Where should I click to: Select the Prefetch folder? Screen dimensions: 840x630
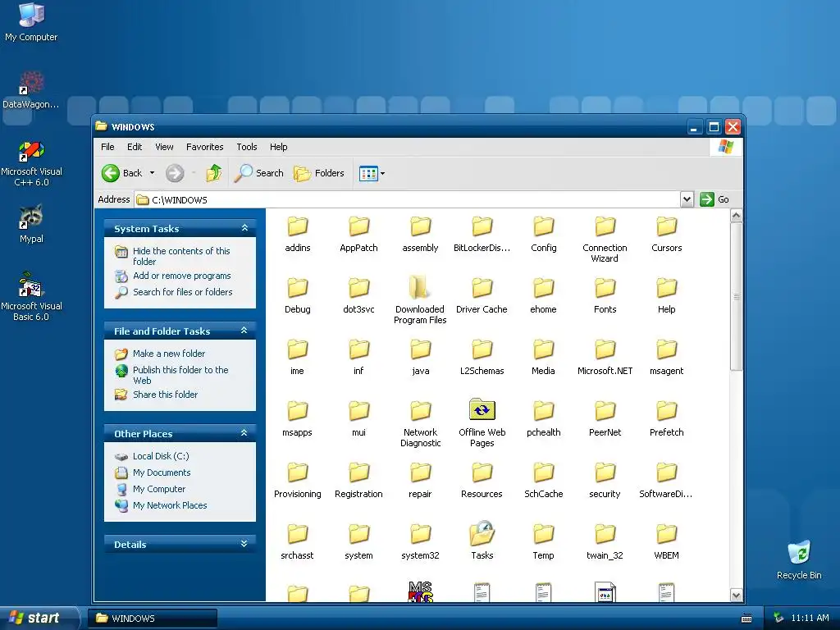tap(666, 419)
